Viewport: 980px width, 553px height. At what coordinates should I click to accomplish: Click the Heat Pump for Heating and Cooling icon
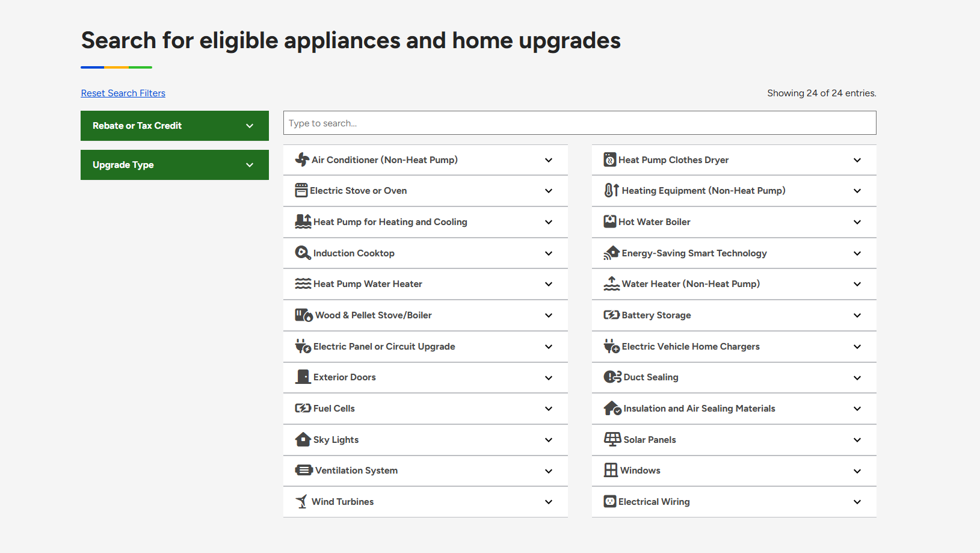point(303,221)
